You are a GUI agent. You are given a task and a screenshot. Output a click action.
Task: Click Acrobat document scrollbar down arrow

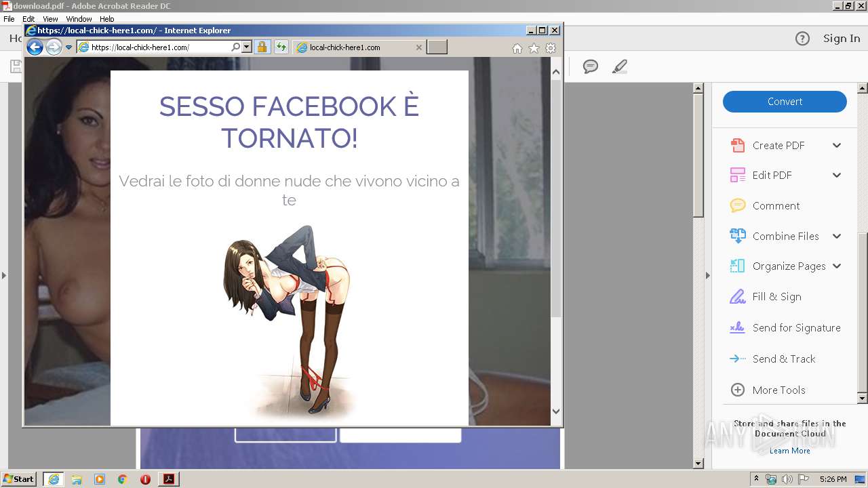tap(698, 464)
